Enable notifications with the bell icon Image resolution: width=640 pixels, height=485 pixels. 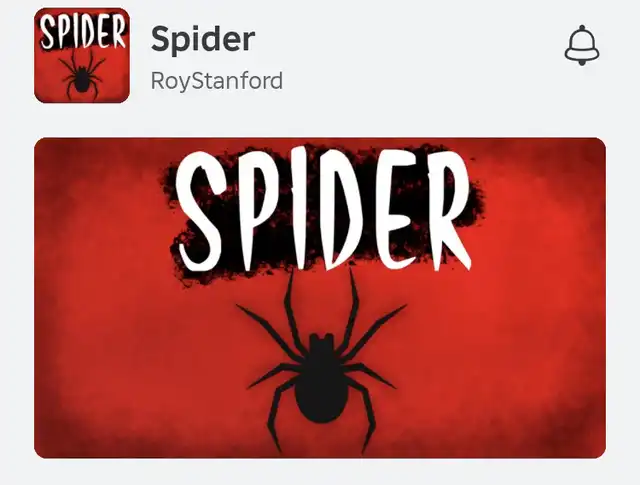[582, 45]
